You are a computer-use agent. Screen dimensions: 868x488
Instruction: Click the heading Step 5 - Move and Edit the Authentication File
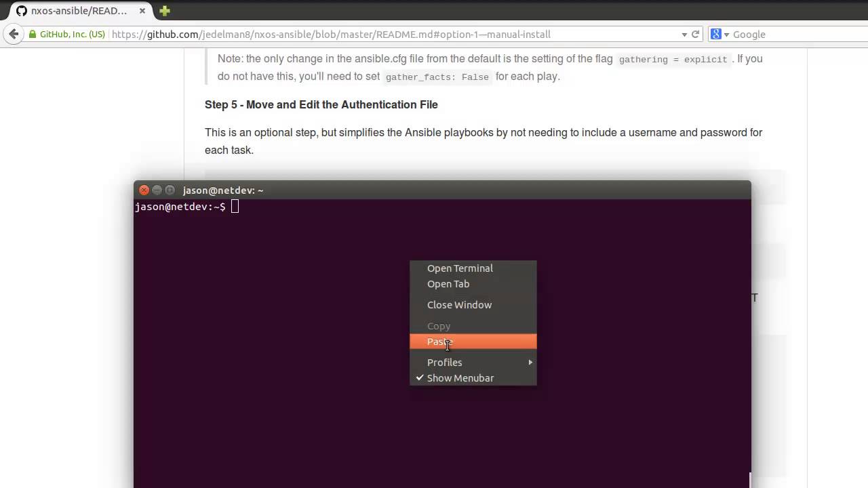(x=321, y=104)
